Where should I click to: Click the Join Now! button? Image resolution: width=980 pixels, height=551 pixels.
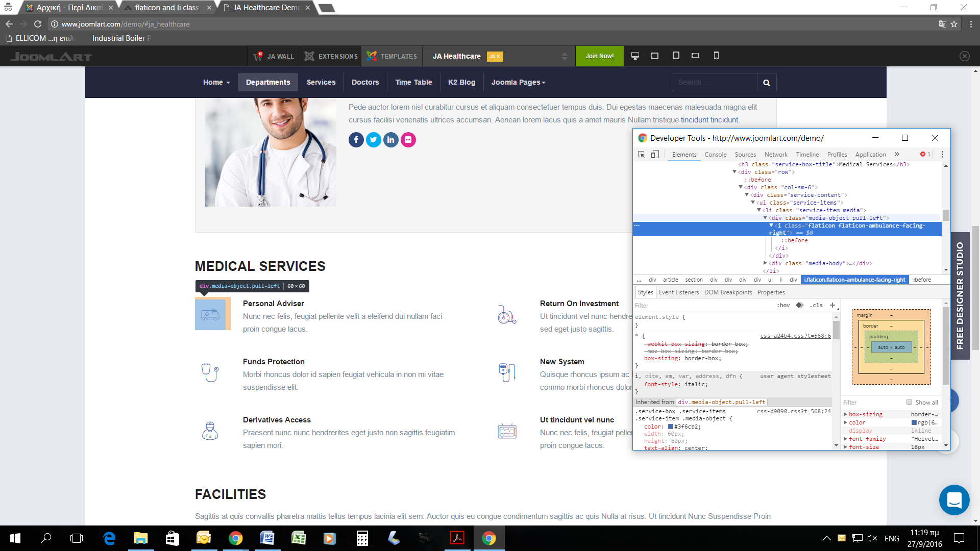pos(600,56)
